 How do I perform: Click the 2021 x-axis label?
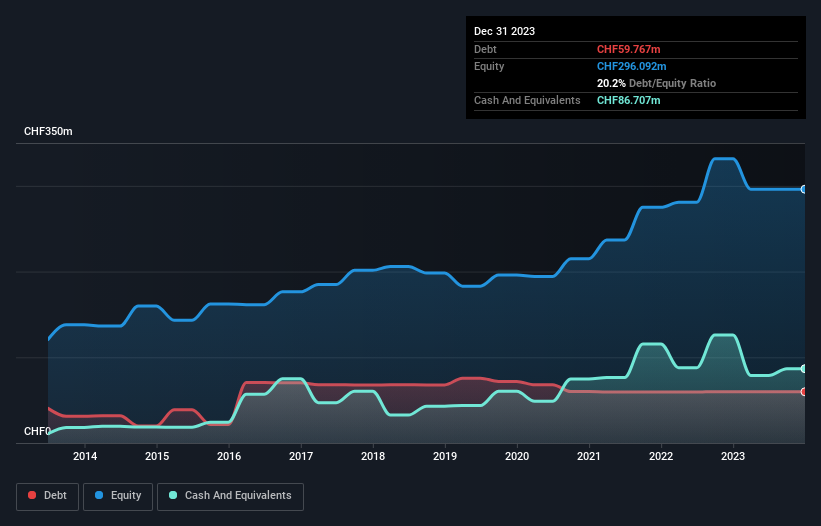click(589, 456)
